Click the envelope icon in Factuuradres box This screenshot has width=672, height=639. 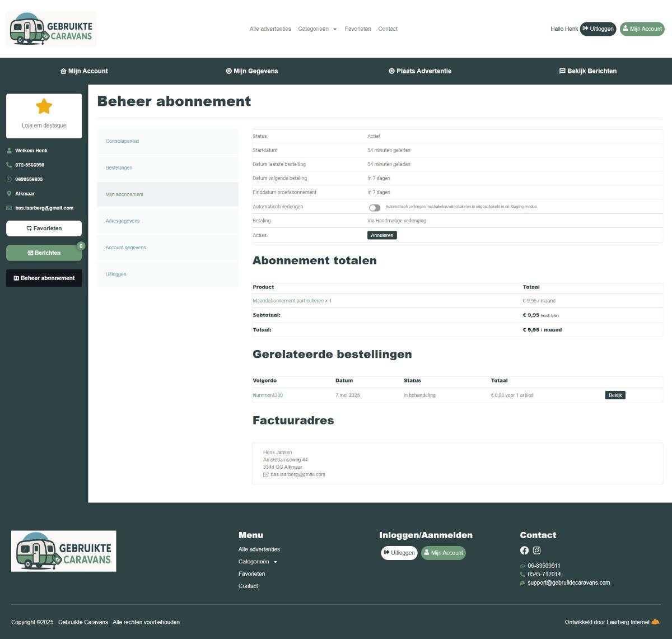click(266, 475)
